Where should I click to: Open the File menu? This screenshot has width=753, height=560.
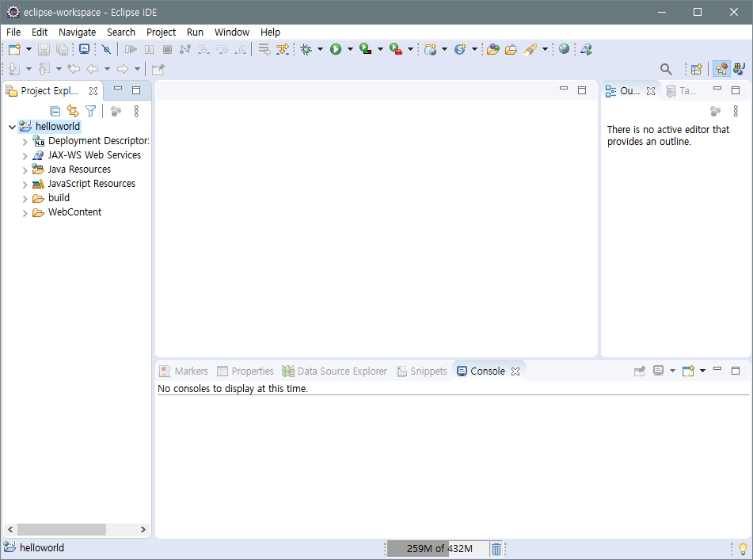(x=13, y=32)
